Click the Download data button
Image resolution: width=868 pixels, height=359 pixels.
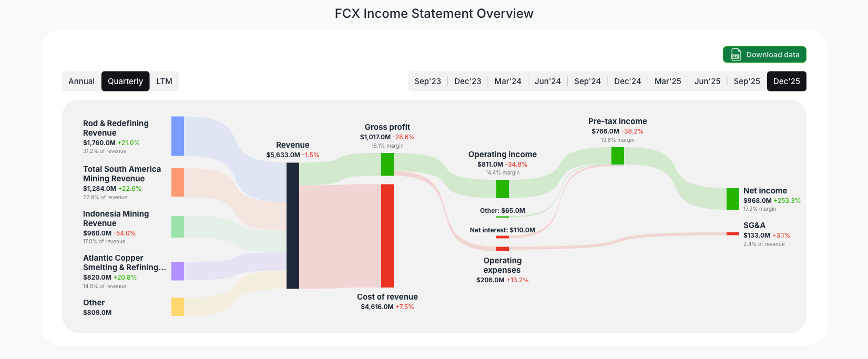tap(764, 54)
